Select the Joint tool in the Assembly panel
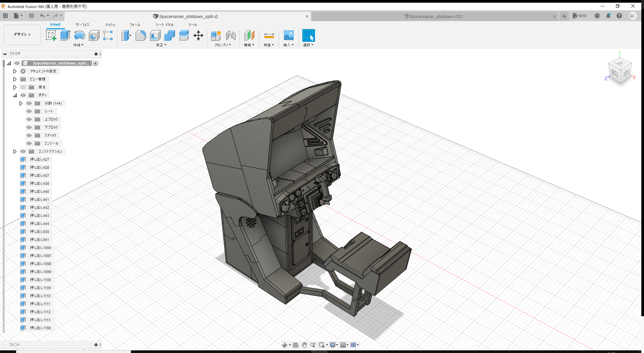644x353 pixels. tap(230, 35)
